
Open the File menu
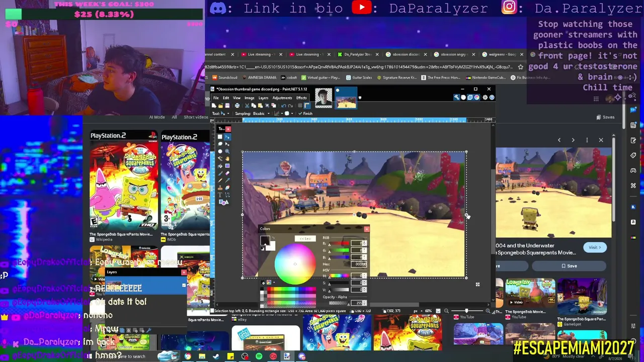pyautogui.click(x=216, y=98)
